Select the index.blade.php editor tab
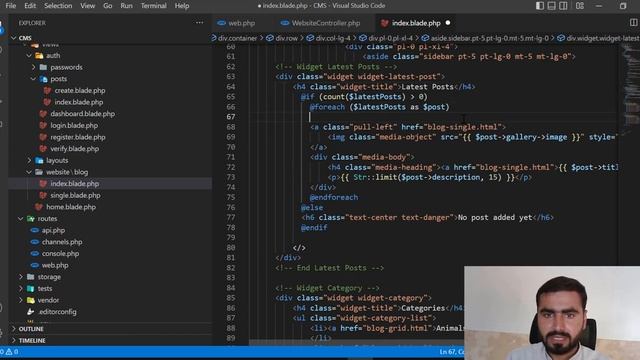 416,23
